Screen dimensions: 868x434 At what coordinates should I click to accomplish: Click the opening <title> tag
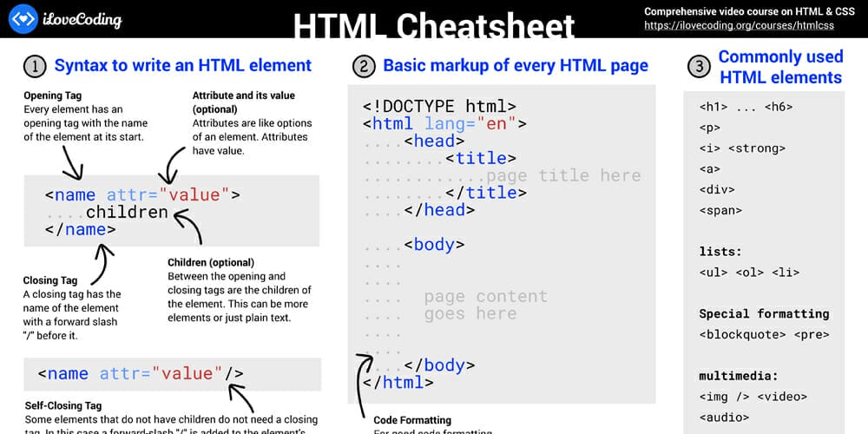click(481, 158)
